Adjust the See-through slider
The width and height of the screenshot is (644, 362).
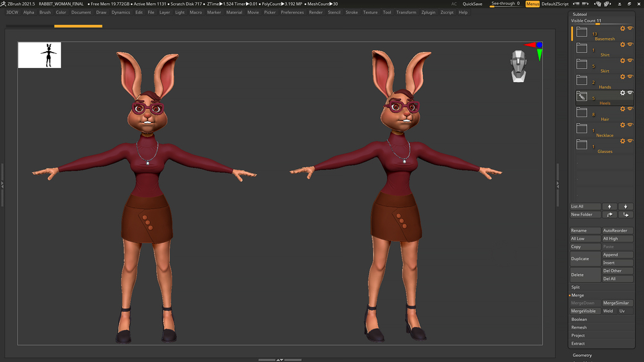[505, 4]
